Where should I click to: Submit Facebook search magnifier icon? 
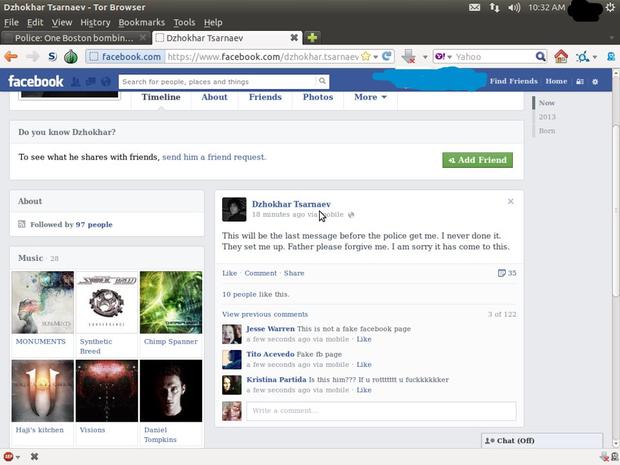click(x=322, y=81)
